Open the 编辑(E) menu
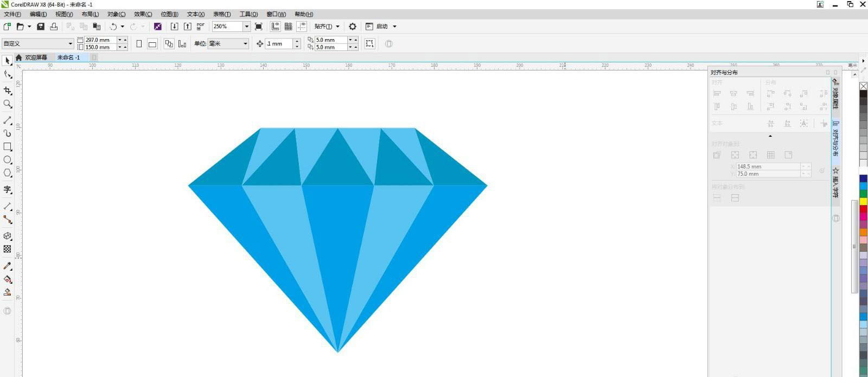868x377 pixels. point(38,14)
